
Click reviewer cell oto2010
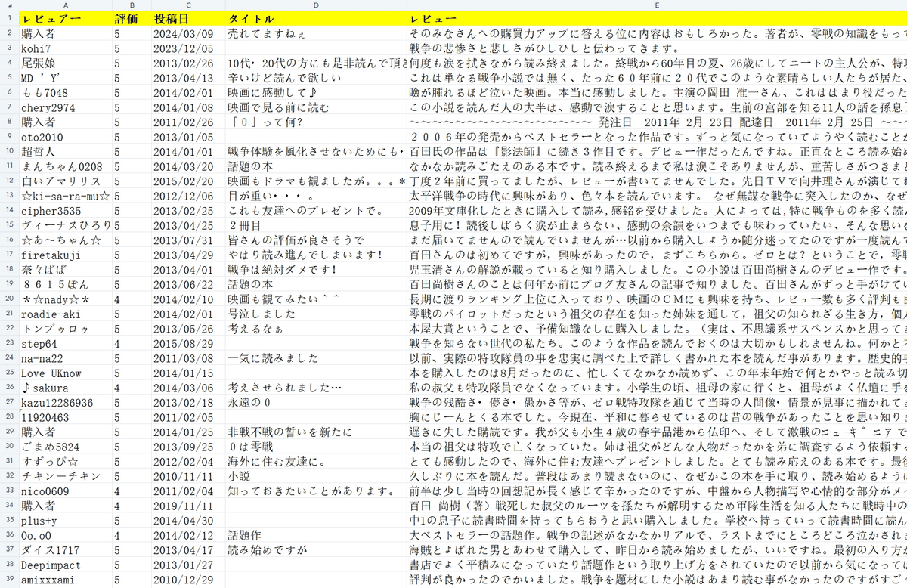coord(66,136)
